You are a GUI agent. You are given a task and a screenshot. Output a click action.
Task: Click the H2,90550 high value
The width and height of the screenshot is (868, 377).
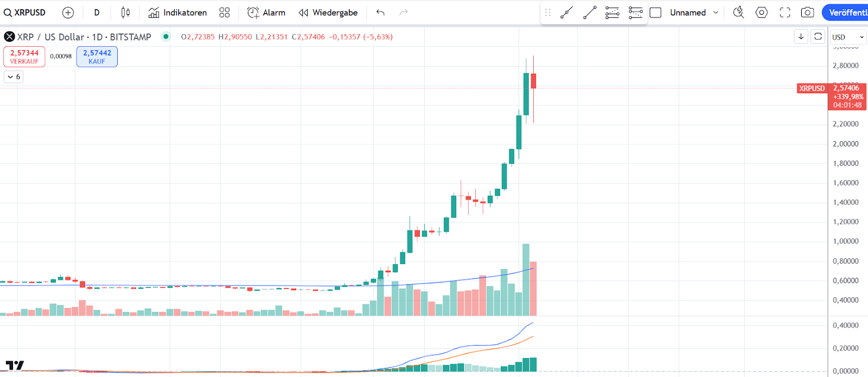pyautogui.click(x=235, y=37)
